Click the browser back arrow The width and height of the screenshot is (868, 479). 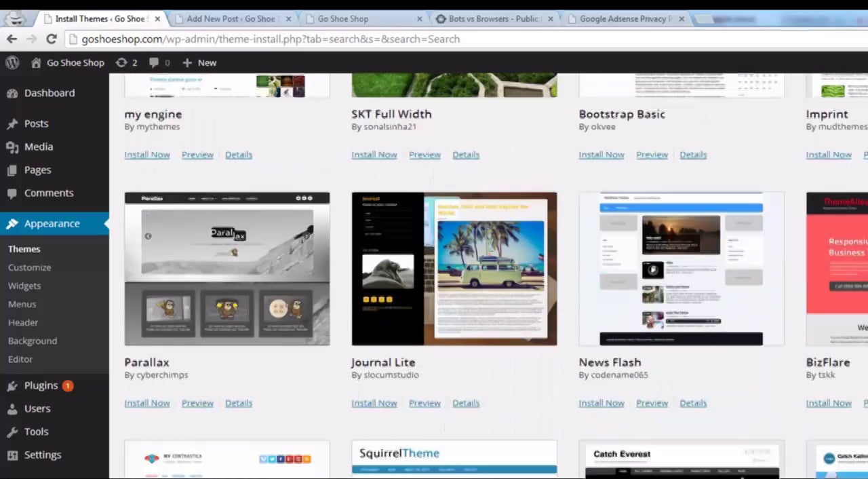(x=12, y=39)
